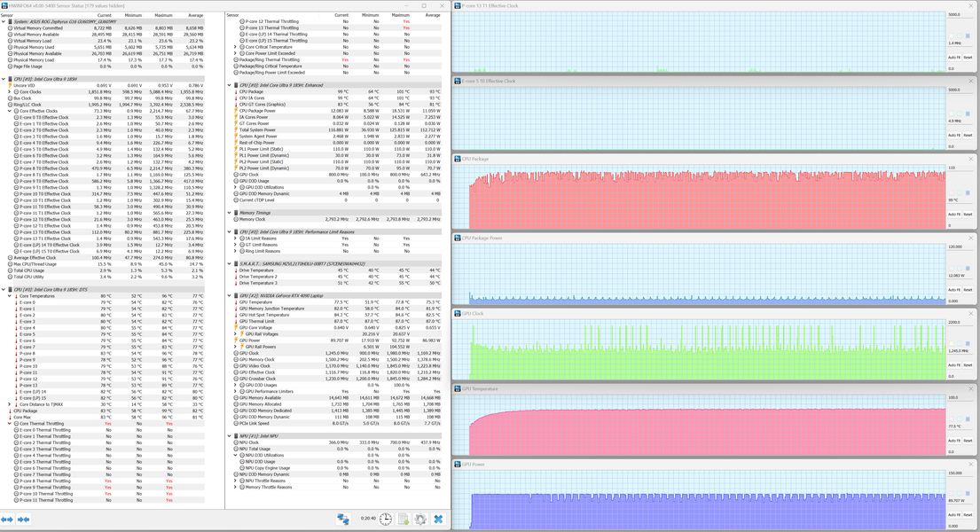Expand the IA Limit Reasons entry
Viewport: 980px width, 532px height.
pos(236,239)
